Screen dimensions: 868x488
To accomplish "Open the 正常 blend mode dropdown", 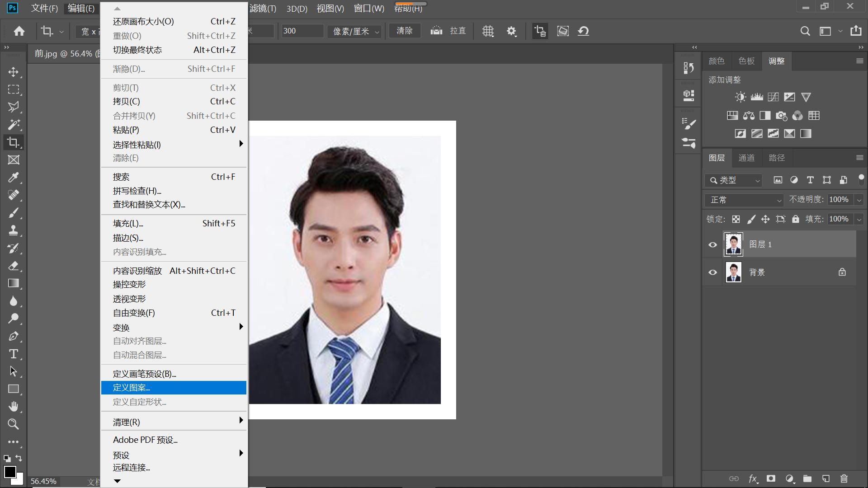I will [745, 200].
